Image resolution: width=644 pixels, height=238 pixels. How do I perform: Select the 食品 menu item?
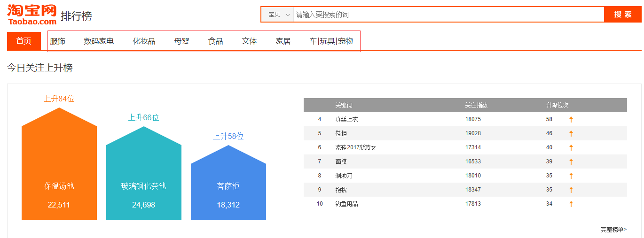[215, 41]
